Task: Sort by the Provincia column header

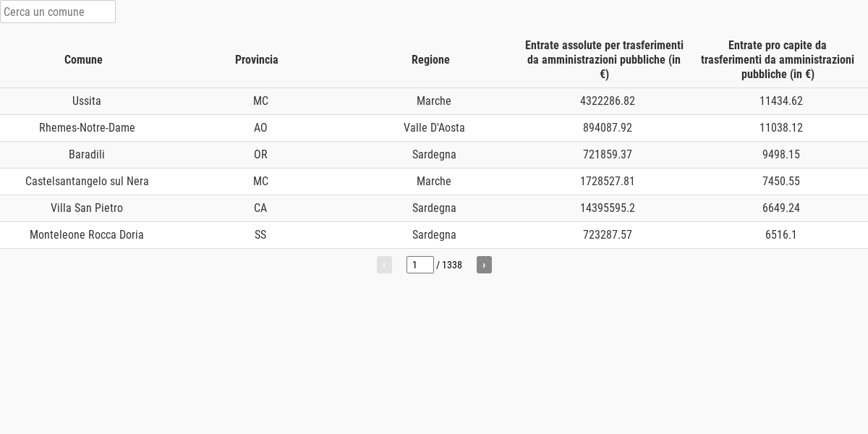Action: (257, 59)
